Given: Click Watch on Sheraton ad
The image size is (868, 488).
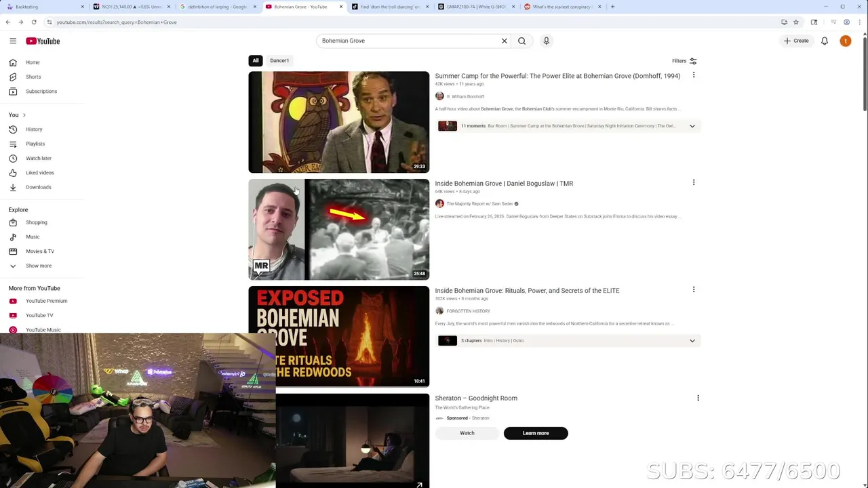Looking at the screenshot, I should (467, 433).
